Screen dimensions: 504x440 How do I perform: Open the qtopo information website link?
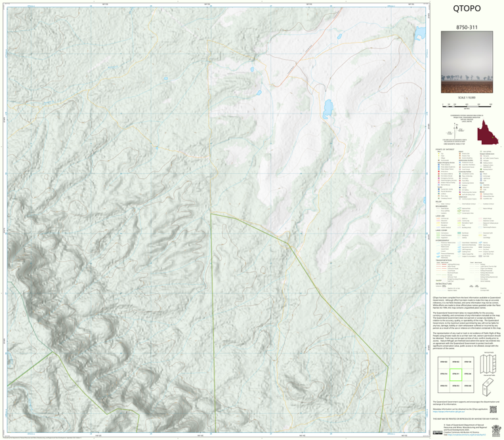pyautogui.click(x=448, y=411)
